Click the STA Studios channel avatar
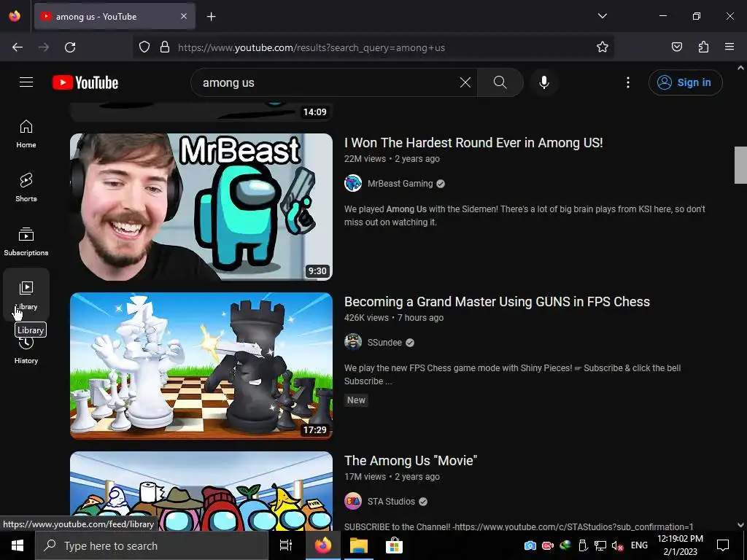 pyautogui.click(x=353, y=502)
